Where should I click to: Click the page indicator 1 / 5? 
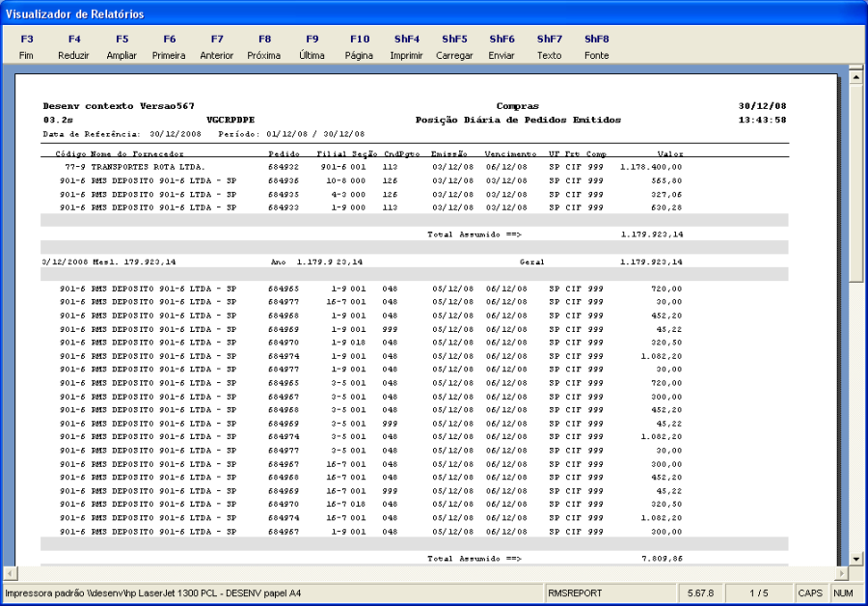point(759,593)
